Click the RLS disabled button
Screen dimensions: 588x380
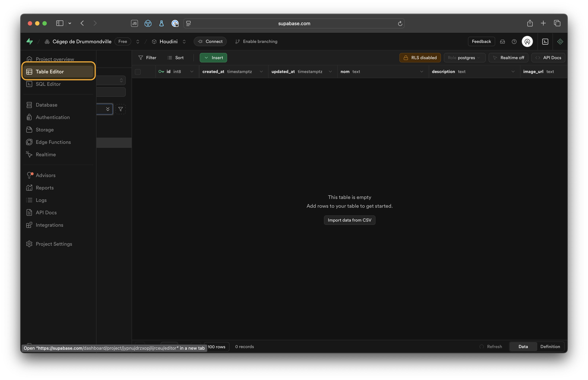coord(420,57)
